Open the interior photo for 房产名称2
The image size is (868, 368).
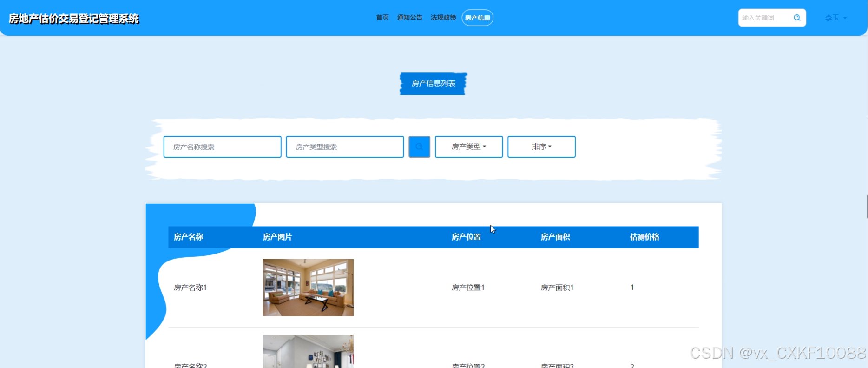308,351
